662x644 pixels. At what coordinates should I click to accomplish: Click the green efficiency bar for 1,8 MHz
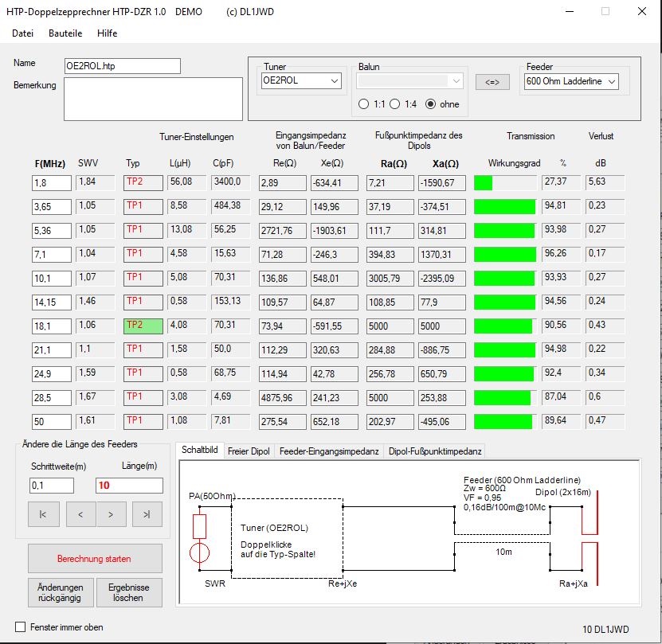484,183
